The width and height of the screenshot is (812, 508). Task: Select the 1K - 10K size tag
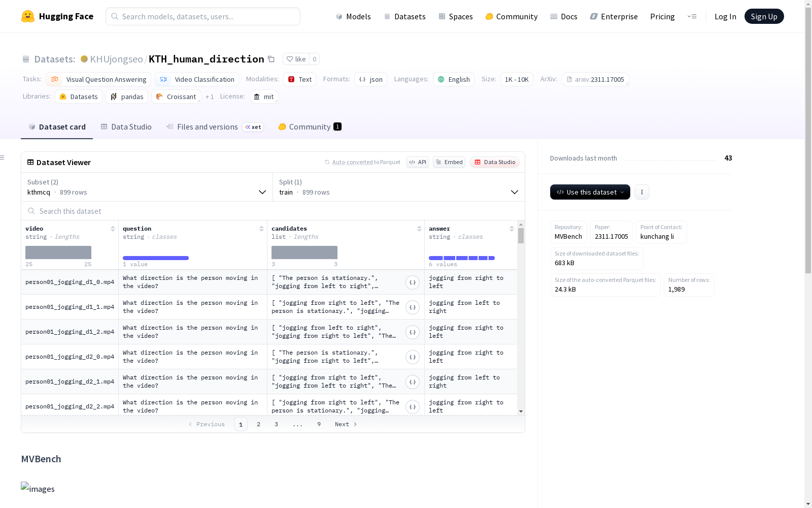tap(517, 79)
